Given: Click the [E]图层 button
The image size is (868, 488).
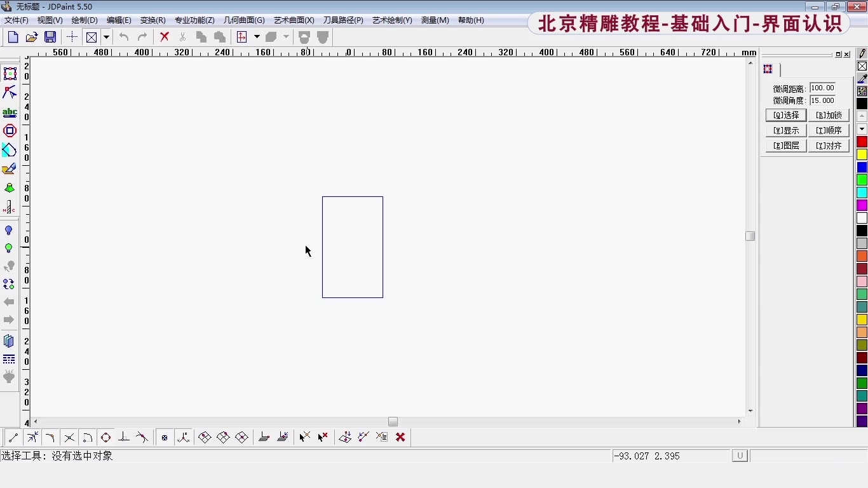Looking at the screenshot, I should [786, 146].
